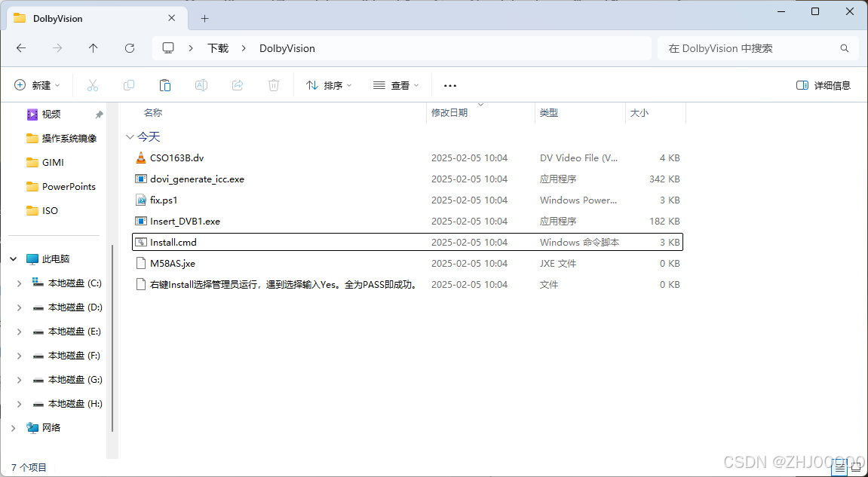Expand 本地磁盘 (E:) in the tree
This screenshot has width=868, height=477.
(20, 332)
